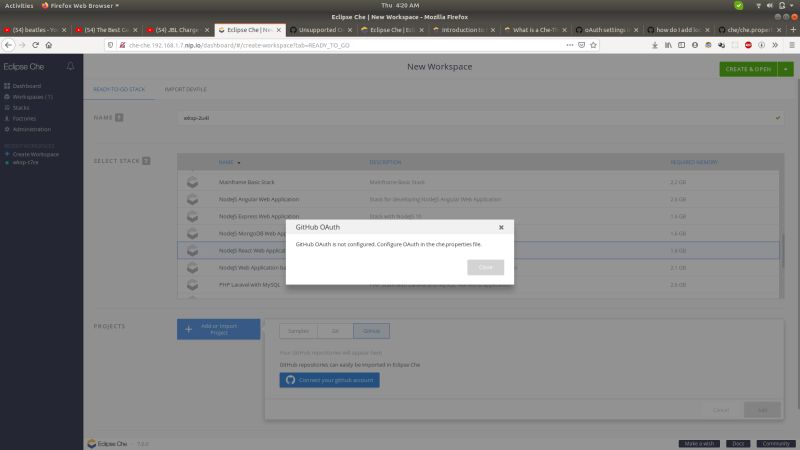This screenshot has height=450, width=800.
Task: Click the Close button in OAuth dialog
Action: pos(485,267)
